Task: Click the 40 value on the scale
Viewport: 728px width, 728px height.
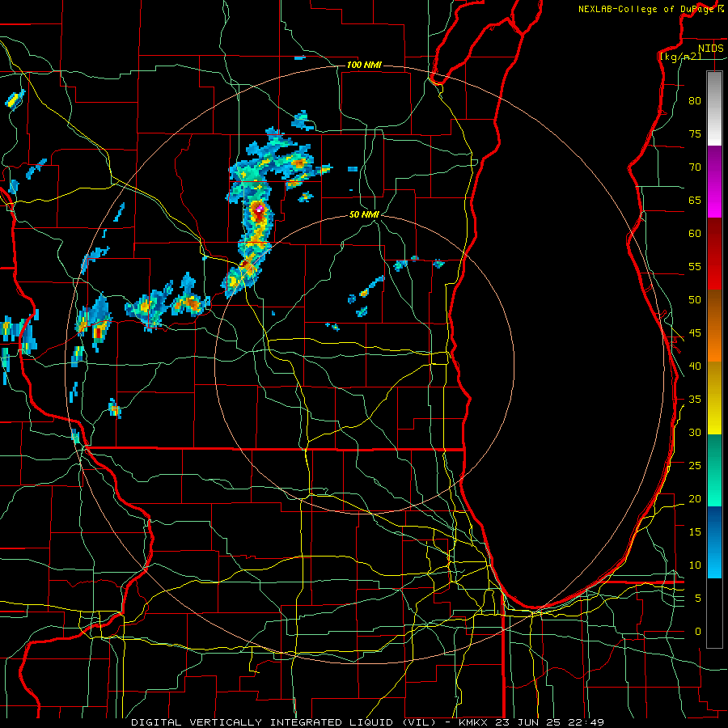Action: [695, 366]
